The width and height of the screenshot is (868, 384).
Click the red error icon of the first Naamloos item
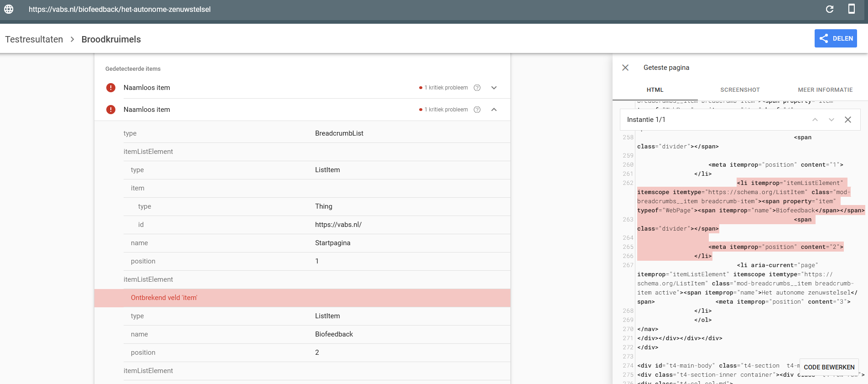point(111,88)
